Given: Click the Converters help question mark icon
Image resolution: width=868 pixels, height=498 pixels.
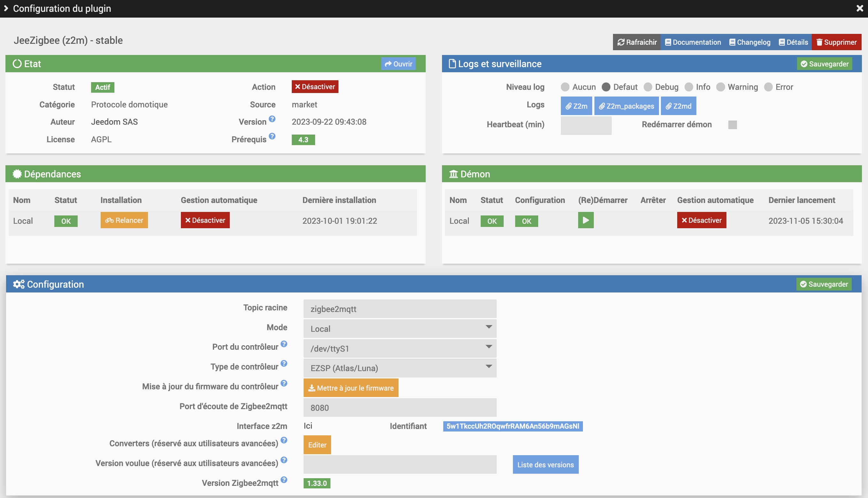Looking at the screenshot, I should pos(284,440).
